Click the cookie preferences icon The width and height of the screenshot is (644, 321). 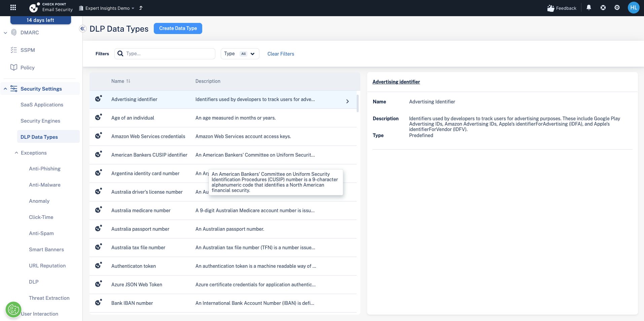(x=13, y=310)
